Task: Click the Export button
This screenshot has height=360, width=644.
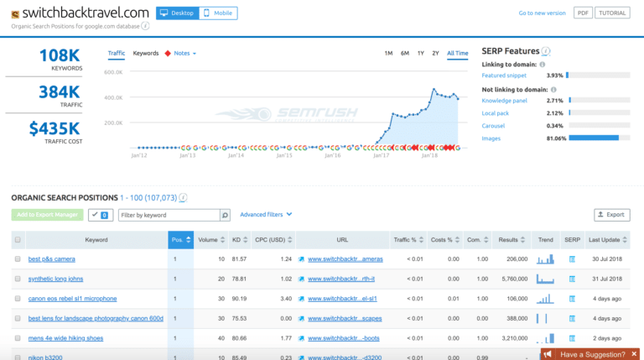Action: (x=612, y=215)
